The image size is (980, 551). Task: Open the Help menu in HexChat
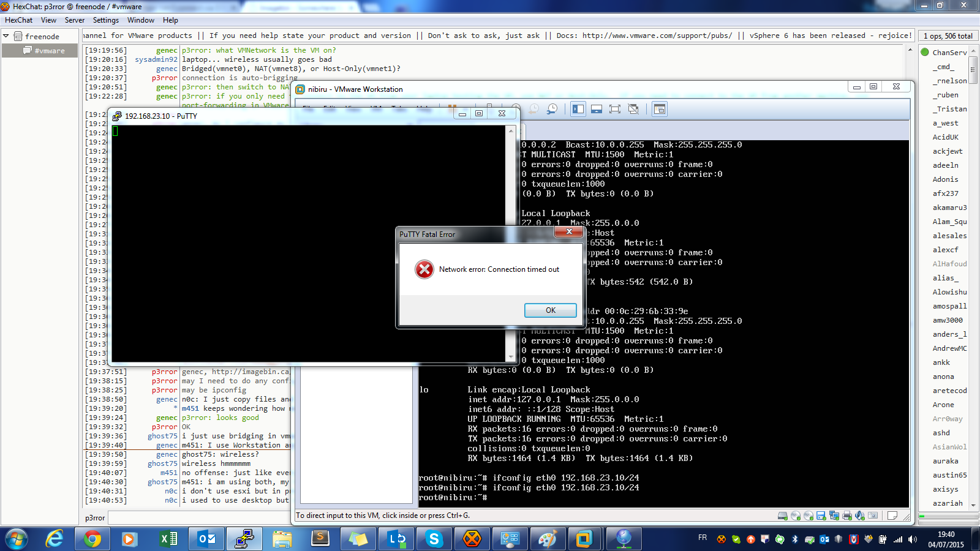(x=170, y=20)
